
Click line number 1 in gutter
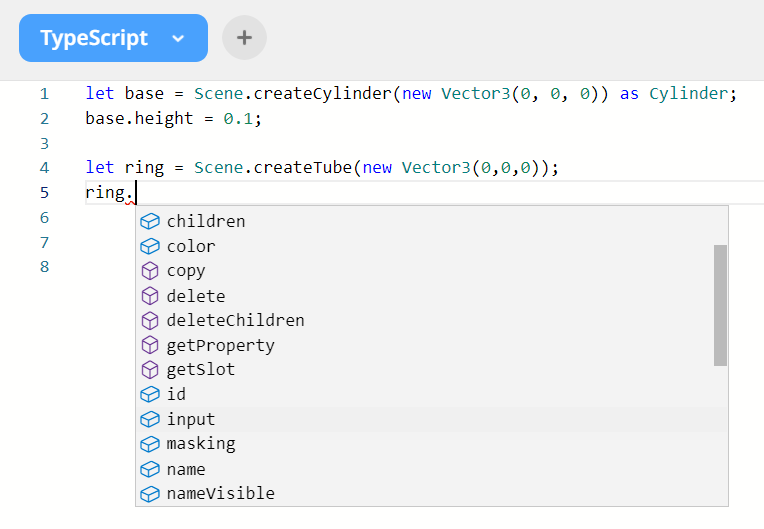44,94
